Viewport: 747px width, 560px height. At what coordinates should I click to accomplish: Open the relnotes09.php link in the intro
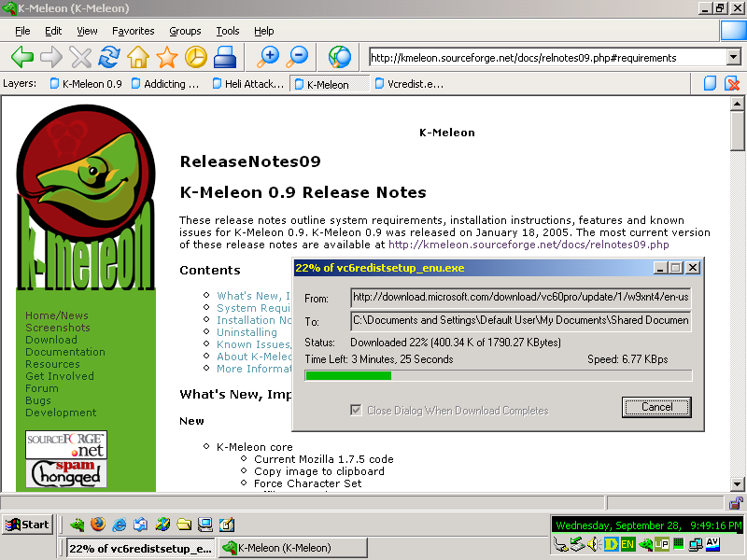click(x=529, y=245)
